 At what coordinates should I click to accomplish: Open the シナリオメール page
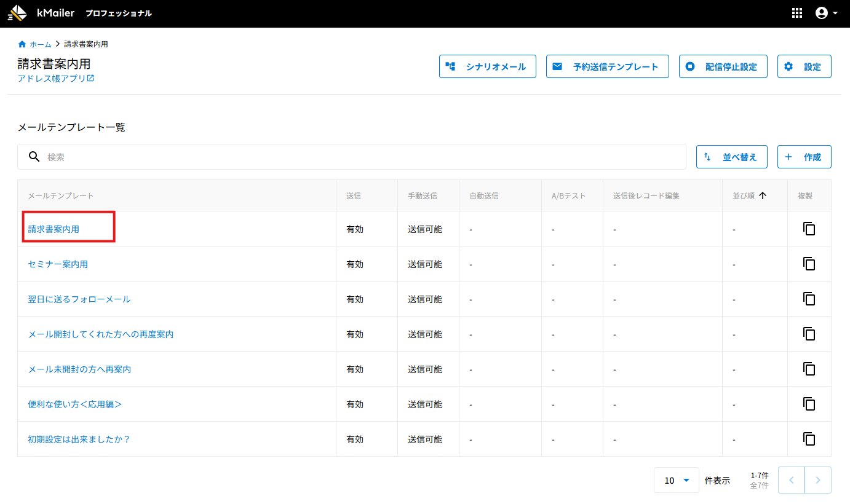point(487,66)
